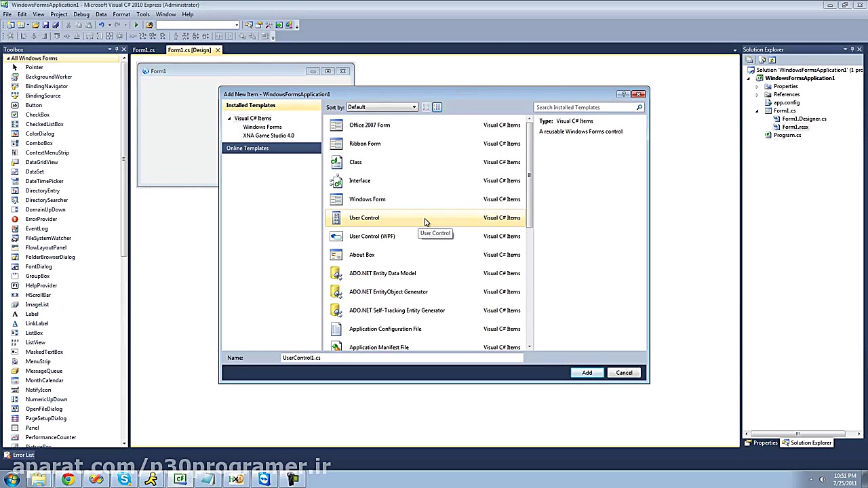Close the Form1.cs [Design] tab
The image size is (868, 488).
point(218,50)
